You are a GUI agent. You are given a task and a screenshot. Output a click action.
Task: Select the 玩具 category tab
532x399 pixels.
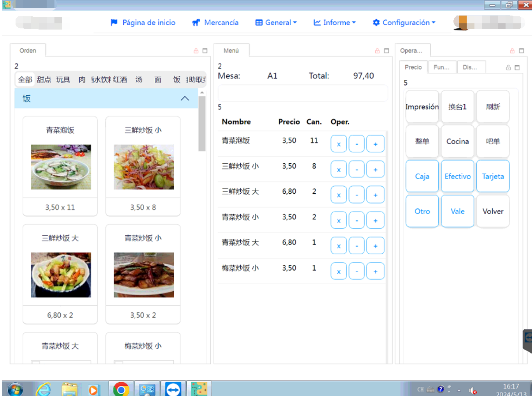click(x=63, y=80)
